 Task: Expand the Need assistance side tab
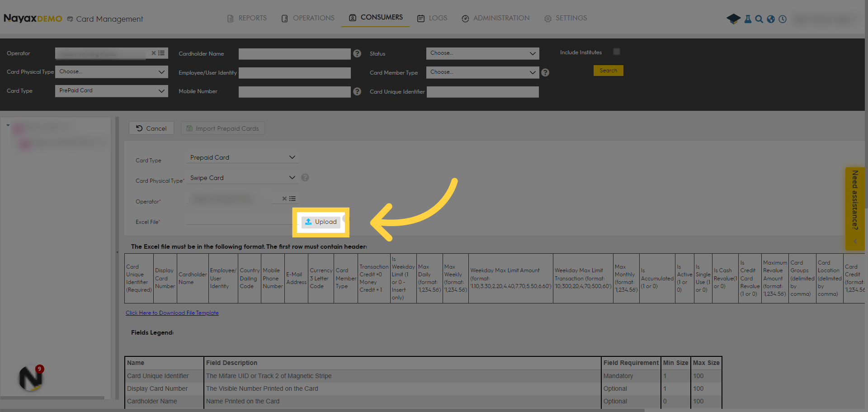tap(855, 208)
